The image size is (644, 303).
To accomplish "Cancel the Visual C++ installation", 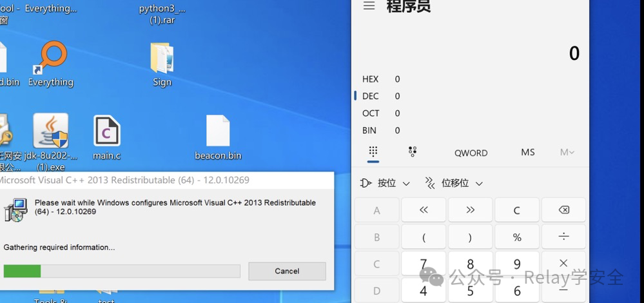I will point(287,271).
